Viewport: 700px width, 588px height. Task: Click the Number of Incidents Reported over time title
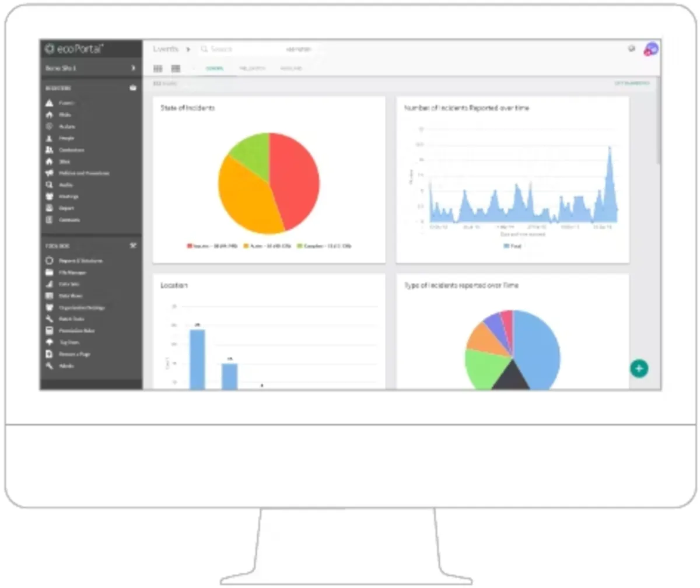pyautogui.click(x=467, y=108)
